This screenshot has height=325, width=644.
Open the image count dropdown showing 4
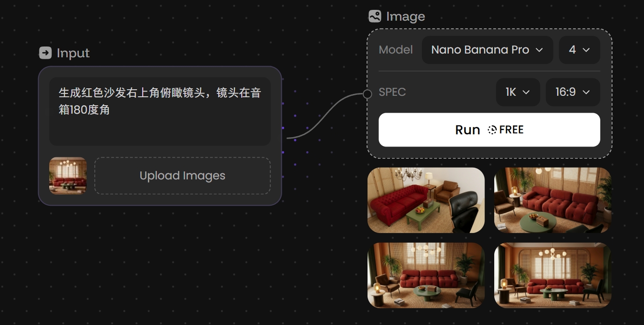[579, 50]
